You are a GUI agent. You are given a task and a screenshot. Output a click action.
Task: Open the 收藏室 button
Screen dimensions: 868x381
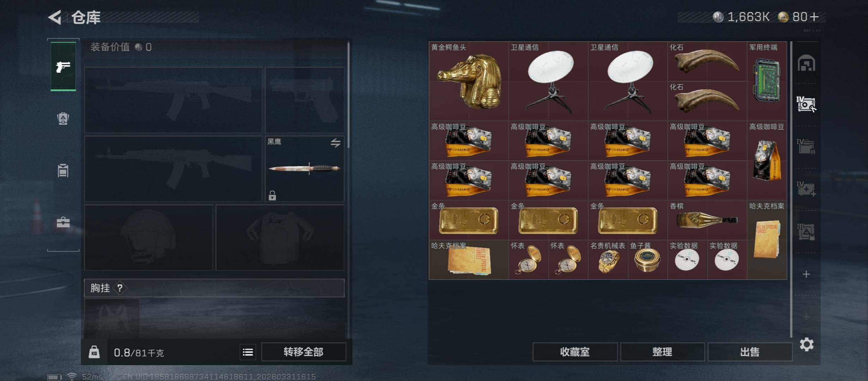(x=575, y=352)
